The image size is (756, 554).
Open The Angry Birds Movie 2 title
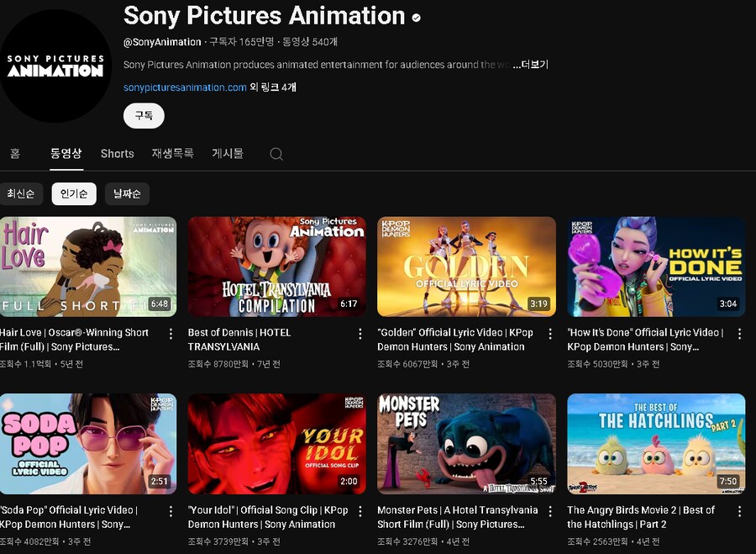point(641,517)
